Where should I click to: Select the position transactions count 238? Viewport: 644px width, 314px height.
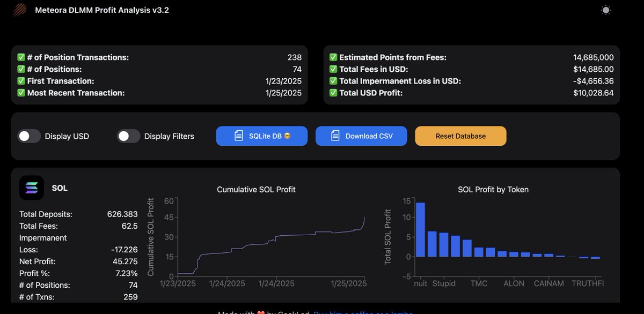(x=295, y=57)
